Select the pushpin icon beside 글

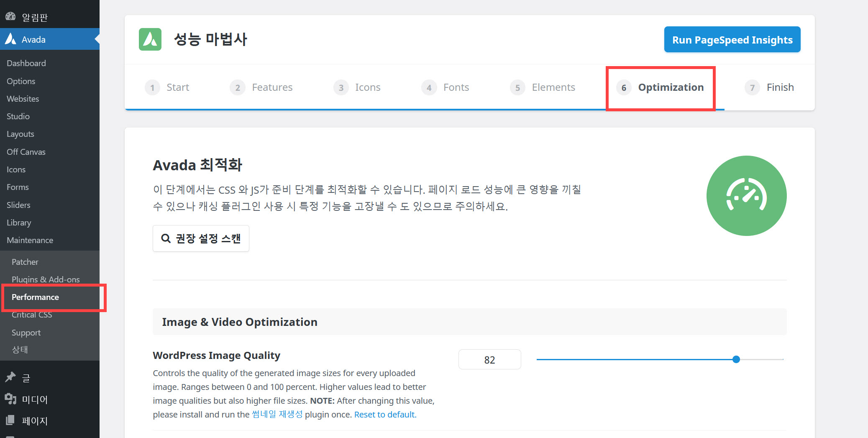tap(11, 377)
